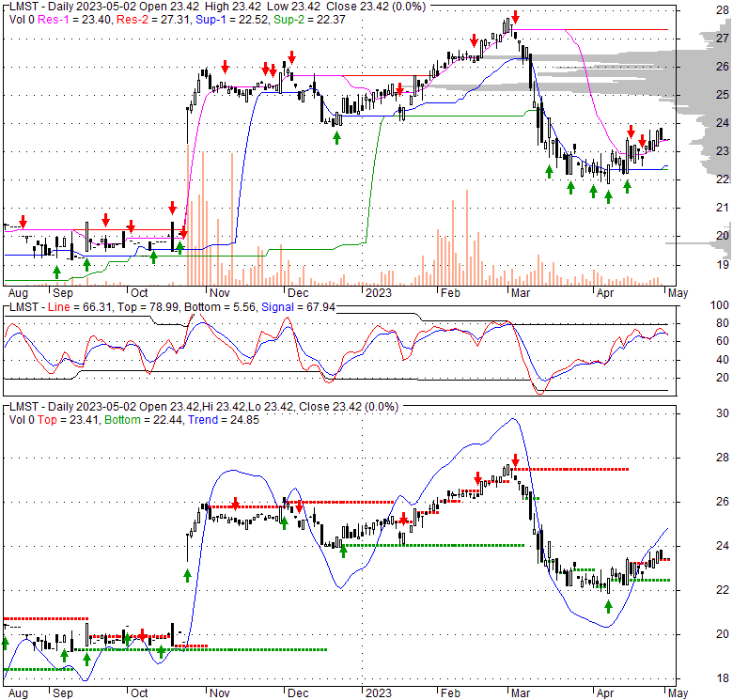Click the Apr label on bottom chart's date axis

click(x=605, y=693)
